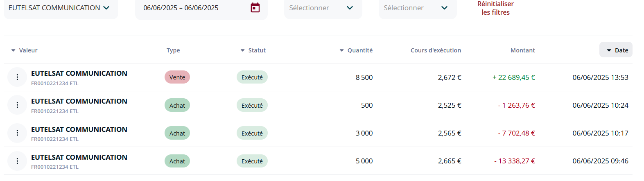This screenshot has height=181, width=644.
Task: Open the first Sélectionner dropdown
Action: coord(323,8)
